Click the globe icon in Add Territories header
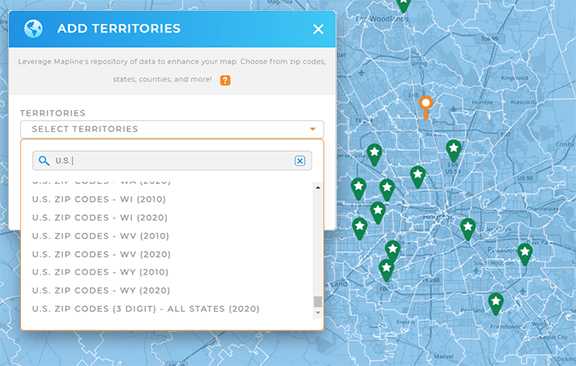576x366 pixels. tap(33, 29)
